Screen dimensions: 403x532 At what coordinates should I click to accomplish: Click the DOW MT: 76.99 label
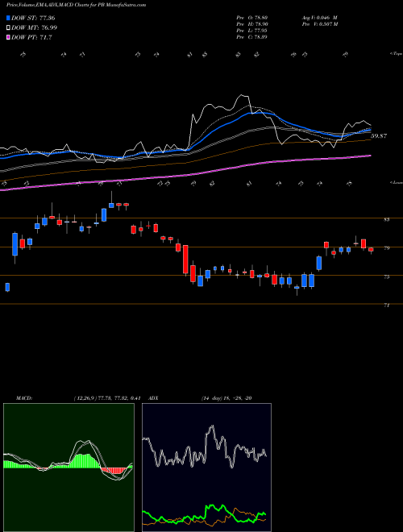point(34,27)
